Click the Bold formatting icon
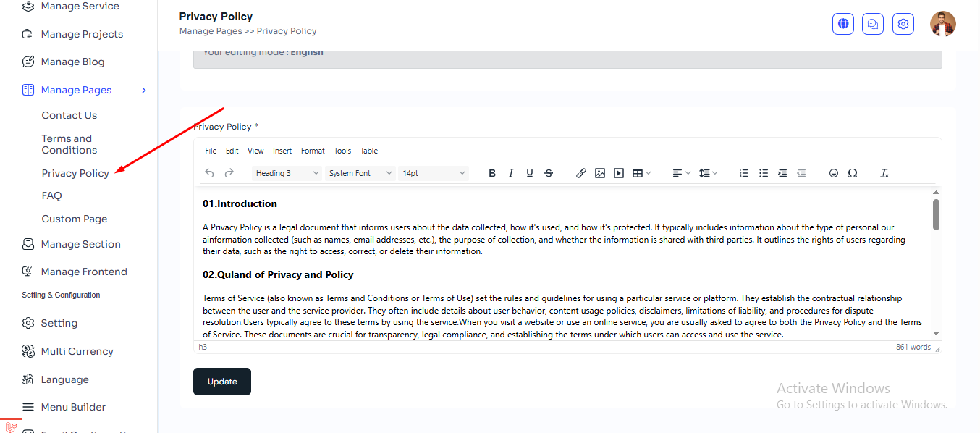Viewport: 980px width, 433px height. [x=492, y=173]
